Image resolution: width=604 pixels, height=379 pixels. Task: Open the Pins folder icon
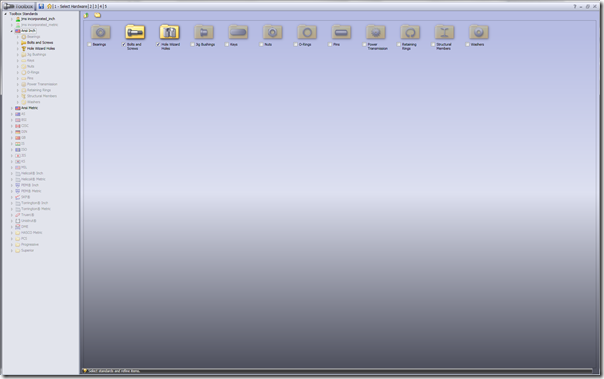coord(341,32)
